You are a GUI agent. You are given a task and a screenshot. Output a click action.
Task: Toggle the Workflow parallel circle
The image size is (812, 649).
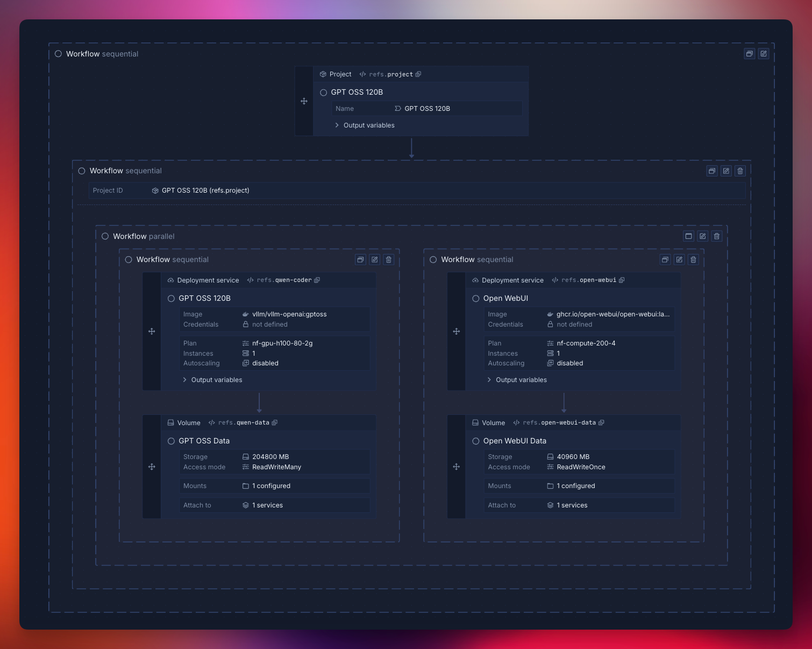[105, 236]
